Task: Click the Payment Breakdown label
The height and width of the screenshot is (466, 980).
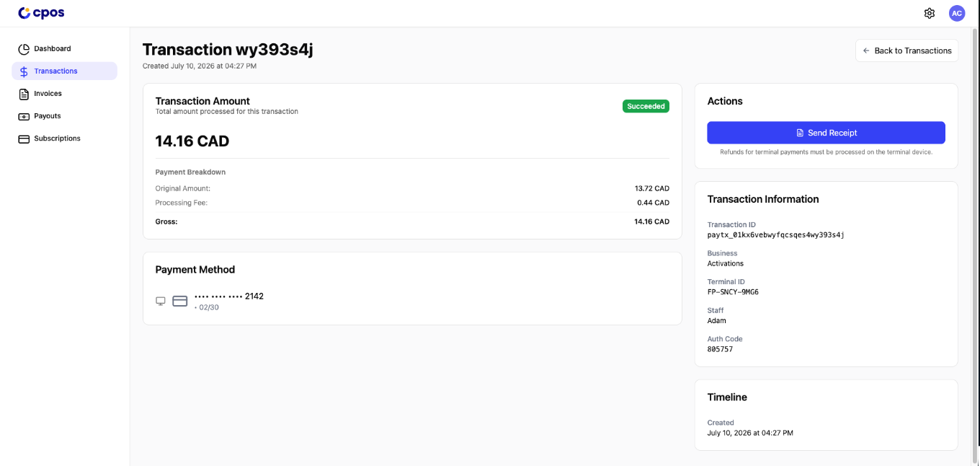Action: click(190, 172)
